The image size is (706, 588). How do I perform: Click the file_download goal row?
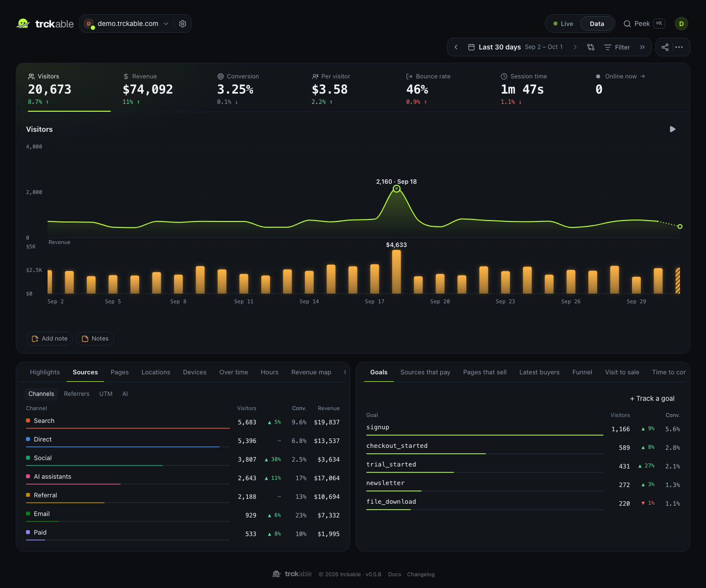click(523, 503)
